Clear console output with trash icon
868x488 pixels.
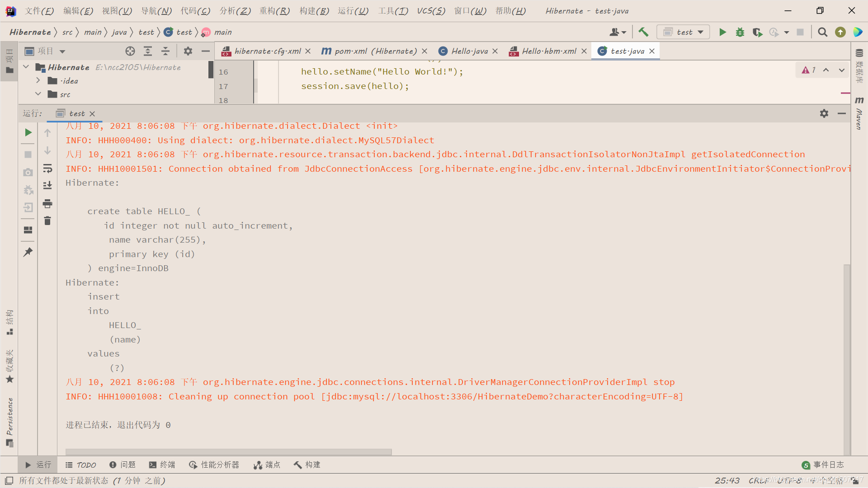(47, 221)
